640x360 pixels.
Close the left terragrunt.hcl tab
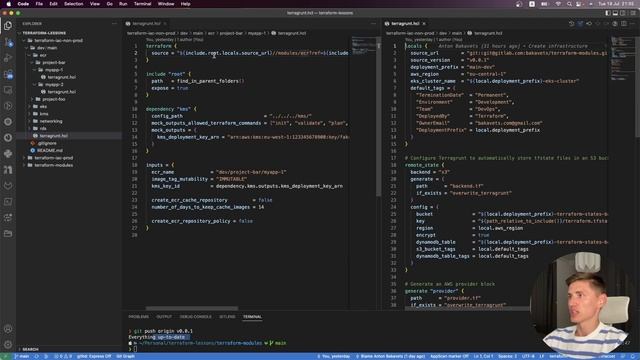click(165, 24)
